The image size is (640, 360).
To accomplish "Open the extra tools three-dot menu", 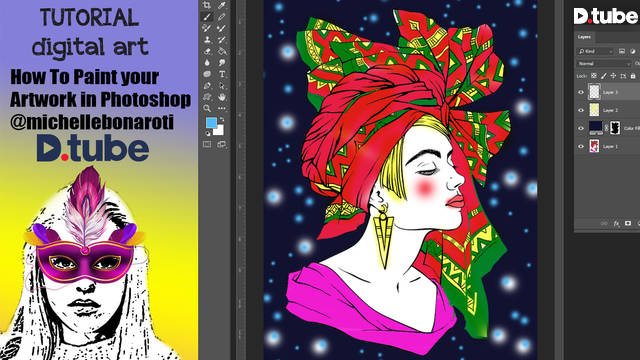I will point(222,109).
